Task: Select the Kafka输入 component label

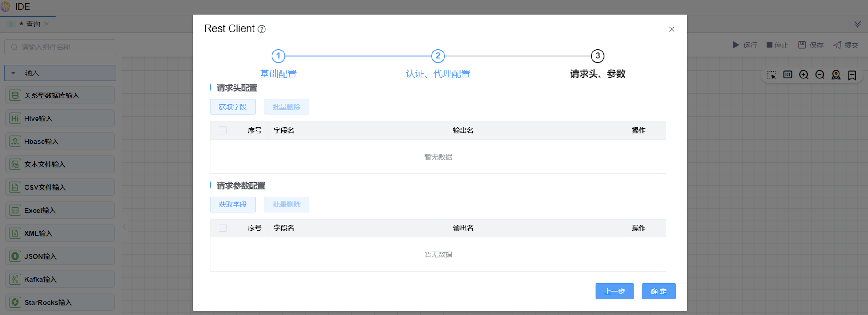Action: coord(40,279)
